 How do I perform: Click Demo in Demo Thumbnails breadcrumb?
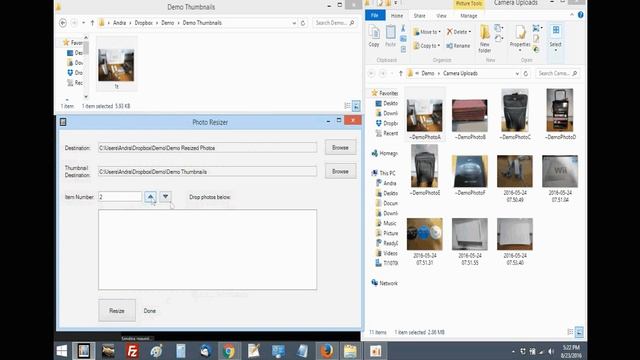tap(167, 23)
